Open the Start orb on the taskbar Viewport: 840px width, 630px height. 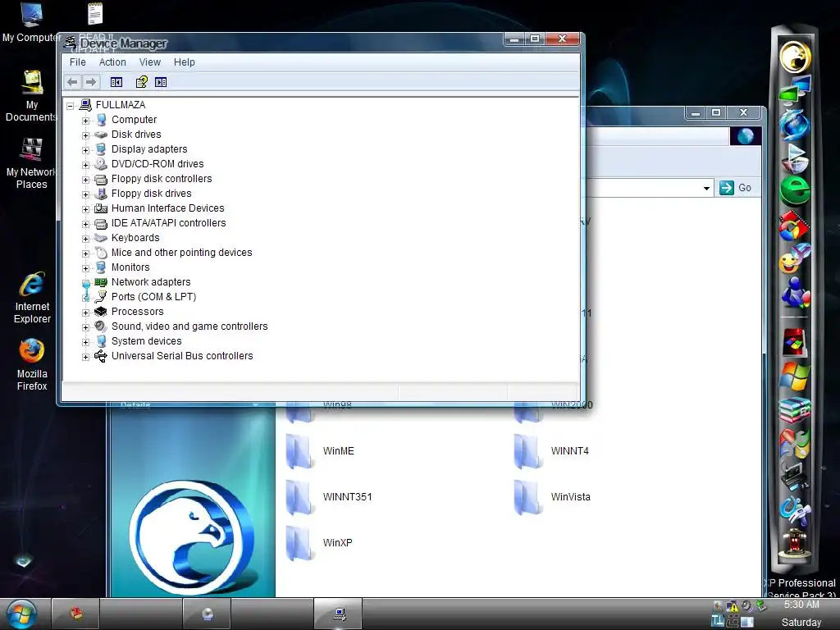click(x=22, y=614)
